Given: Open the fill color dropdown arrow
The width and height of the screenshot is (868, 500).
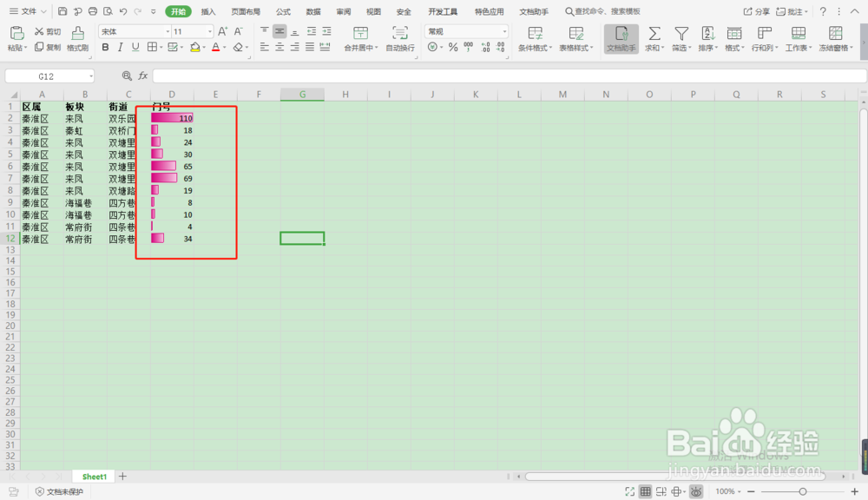Looking at the screenshot, I should point(205,48).
